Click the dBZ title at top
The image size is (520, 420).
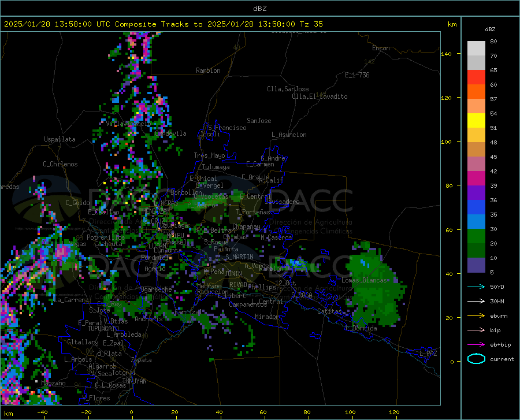tap(259, 9)
